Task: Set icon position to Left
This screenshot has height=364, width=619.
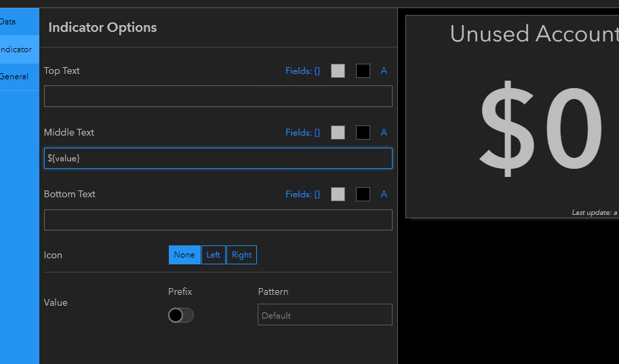Action: click(214, 255)
